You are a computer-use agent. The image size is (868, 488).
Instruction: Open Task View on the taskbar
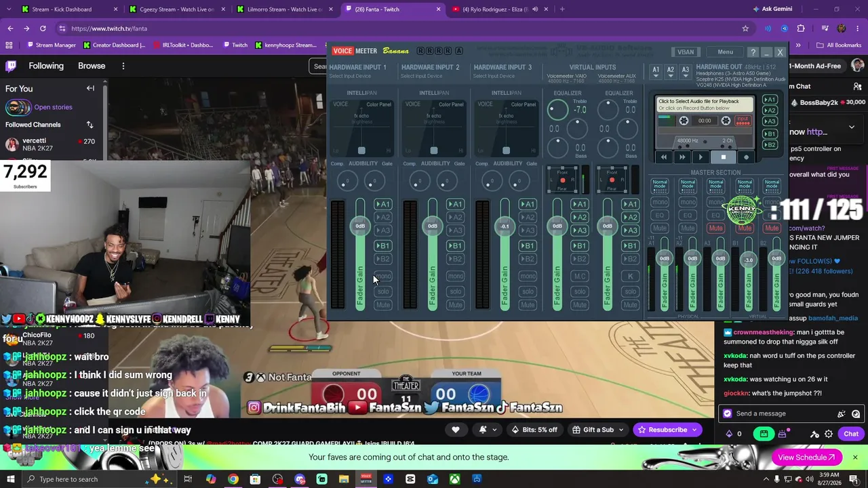coord(188,479)
